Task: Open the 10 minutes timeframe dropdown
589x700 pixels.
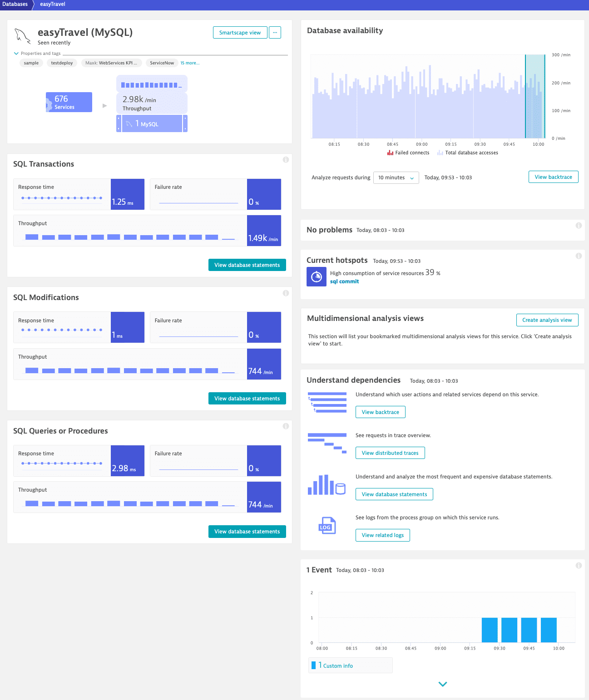Action: (396, 178)
